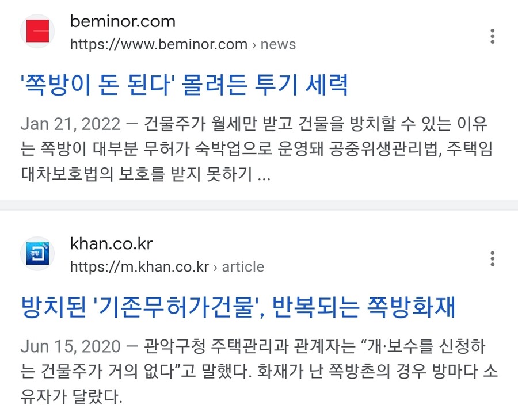Click the Jan 21, 2022 result snippet
518x420 pixels.
[257, 149]
